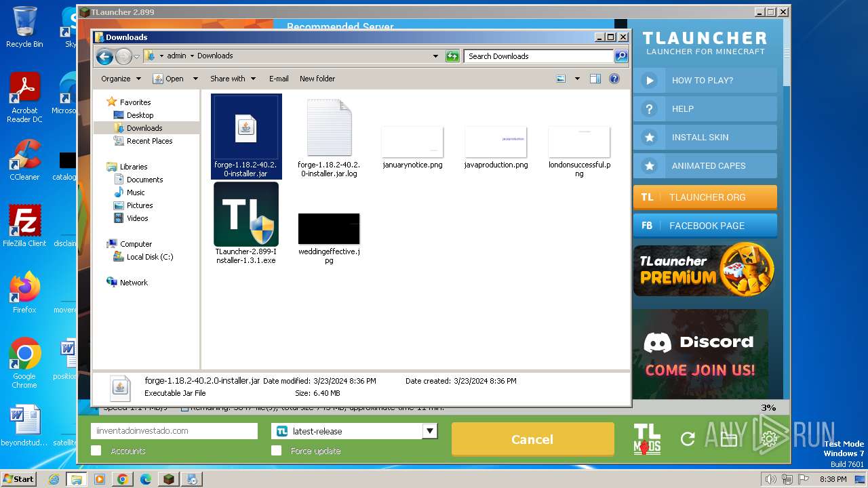Open Pictures library in navigation pane
This screenshot has width=868, height=488.
pyautogui.click(x=140, y=205)
